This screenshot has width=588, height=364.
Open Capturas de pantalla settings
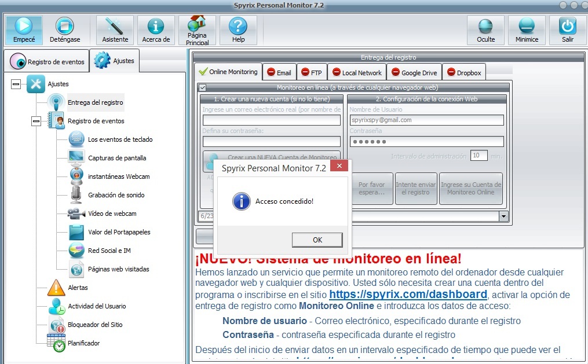[117, 157]
